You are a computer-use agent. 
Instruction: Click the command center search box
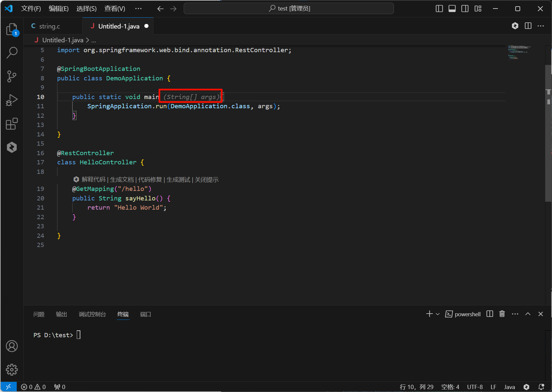pos(289,9)
